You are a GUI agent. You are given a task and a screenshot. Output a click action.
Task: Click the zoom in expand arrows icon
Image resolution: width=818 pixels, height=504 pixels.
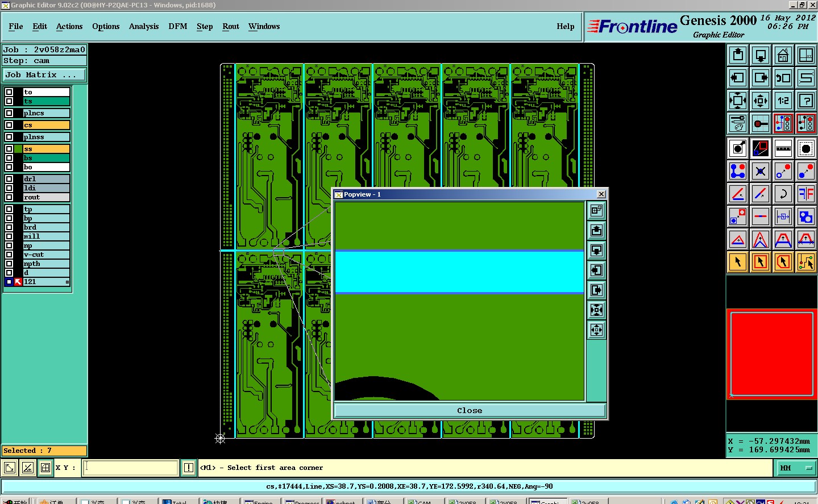click(738, 101)
